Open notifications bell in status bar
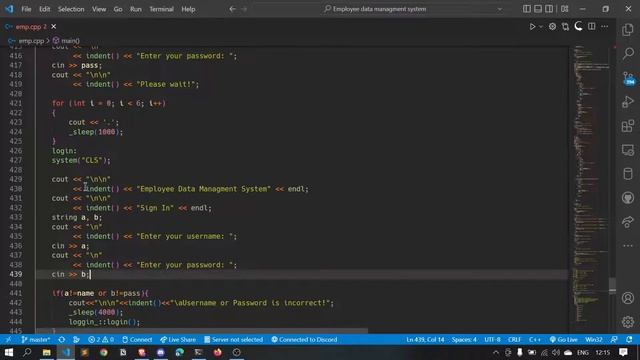 (x=629, y=340)
